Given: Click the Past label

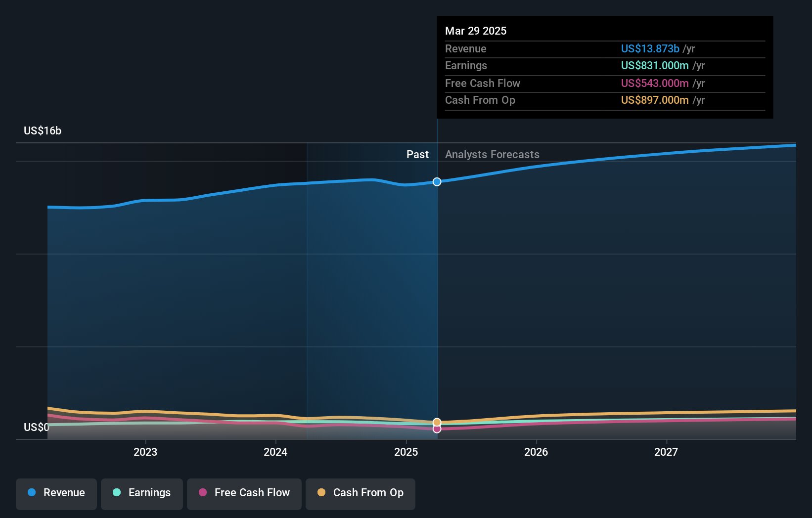Looking at the screenshot, I should [x=417, y=154].
